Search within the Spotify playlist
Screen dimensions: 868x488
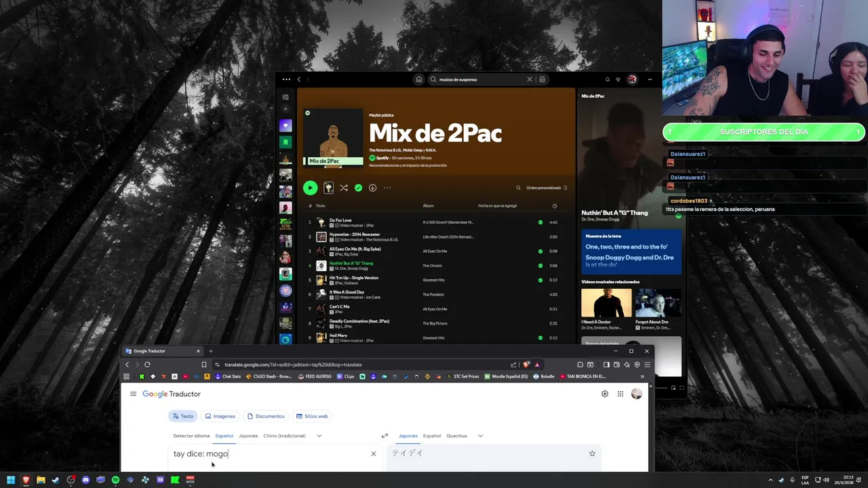tap(519, 188)
